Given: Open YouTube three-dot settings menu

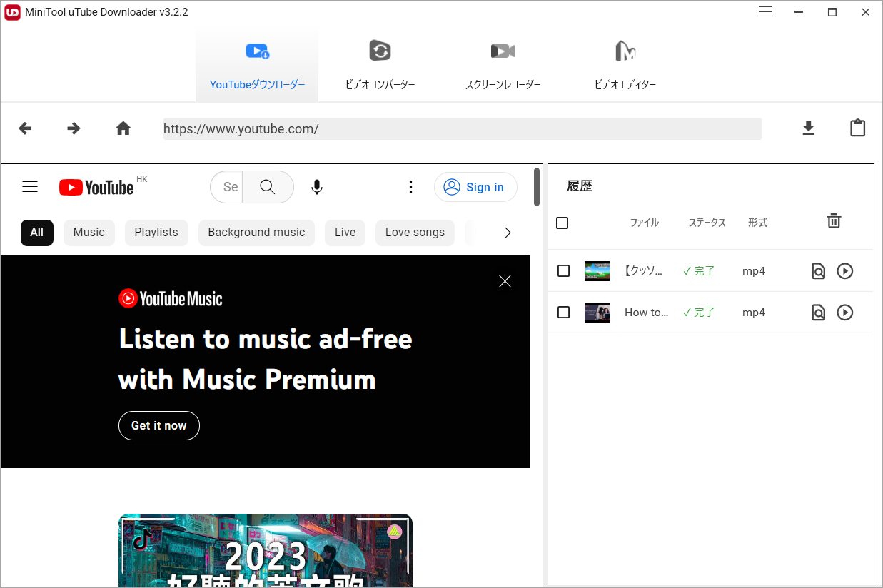Looking at the screenshot, I should coord(410,187).
